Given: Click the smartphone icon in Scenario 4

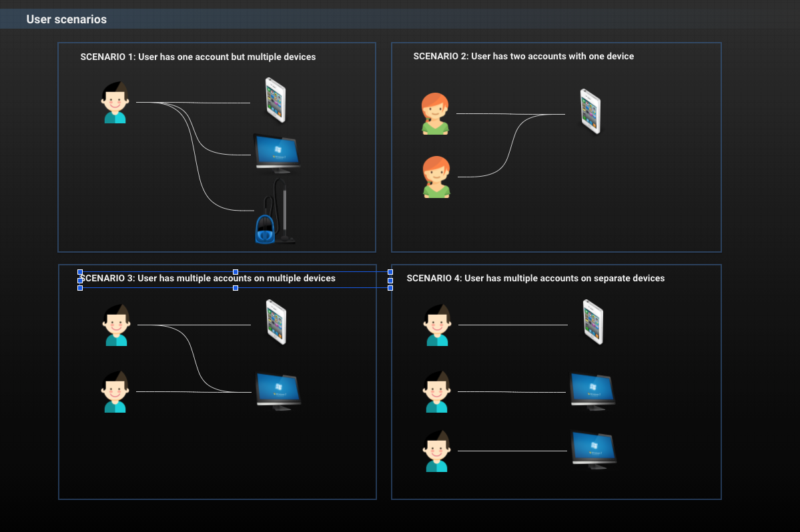Looking at the screenshot, I should (592, 322).
